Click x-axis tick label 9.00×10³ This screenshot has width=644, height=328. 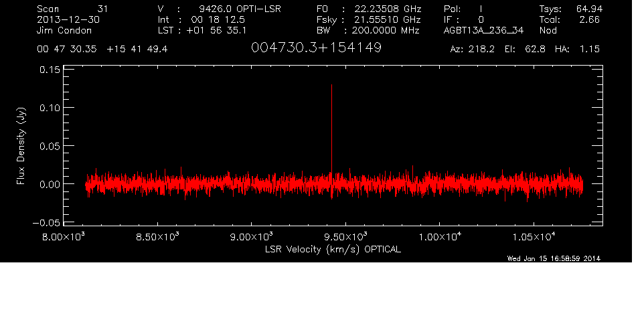pyautogui.click(x=252, y=237)
